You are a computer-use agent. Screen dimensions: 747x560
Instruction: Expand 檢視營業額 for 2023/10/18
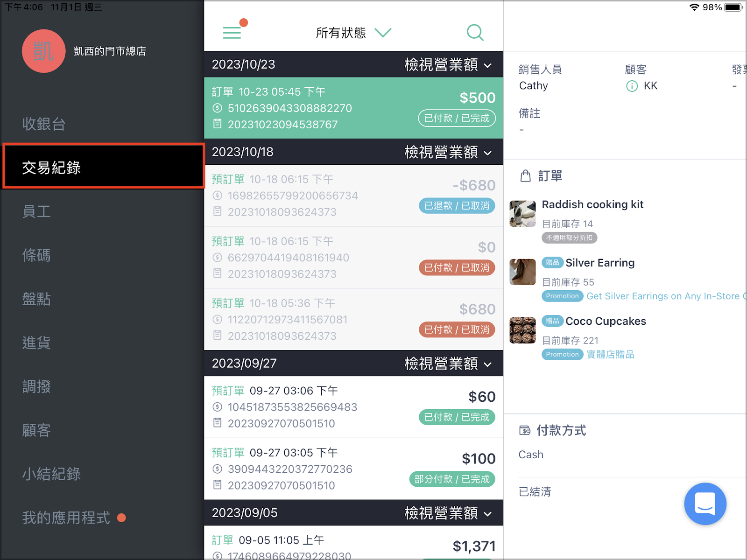click(x=448, y=152)
